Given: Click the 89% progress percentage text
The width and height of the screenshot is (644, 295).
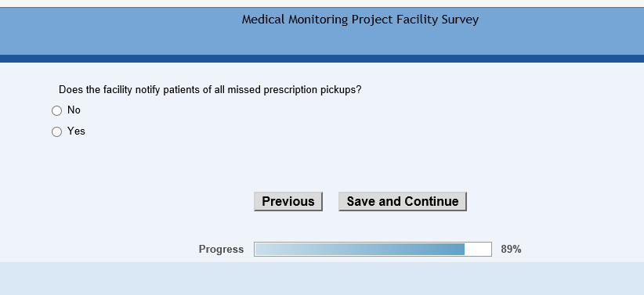Looking at the screenshot, I should [x=511, y=249].
